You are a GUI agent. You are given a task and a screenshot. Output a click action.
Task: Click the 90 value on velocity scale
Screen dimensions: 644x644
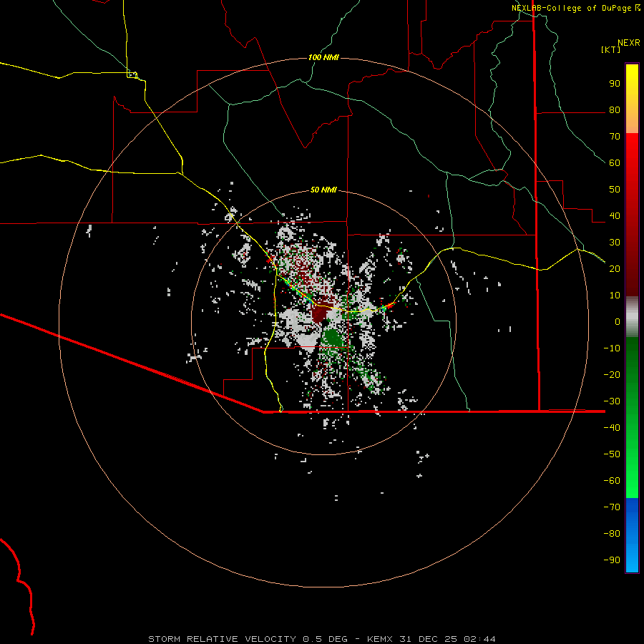pos(615,84)
